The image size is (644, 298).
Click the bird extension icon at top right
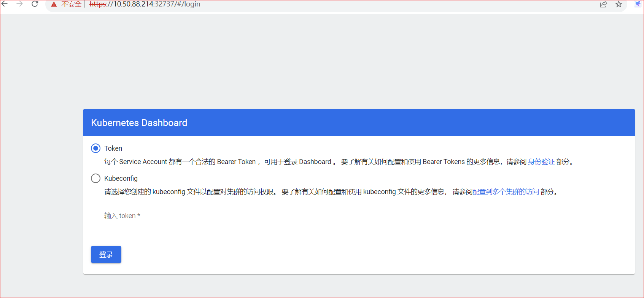pyautogui.click(x=638, y=4)
